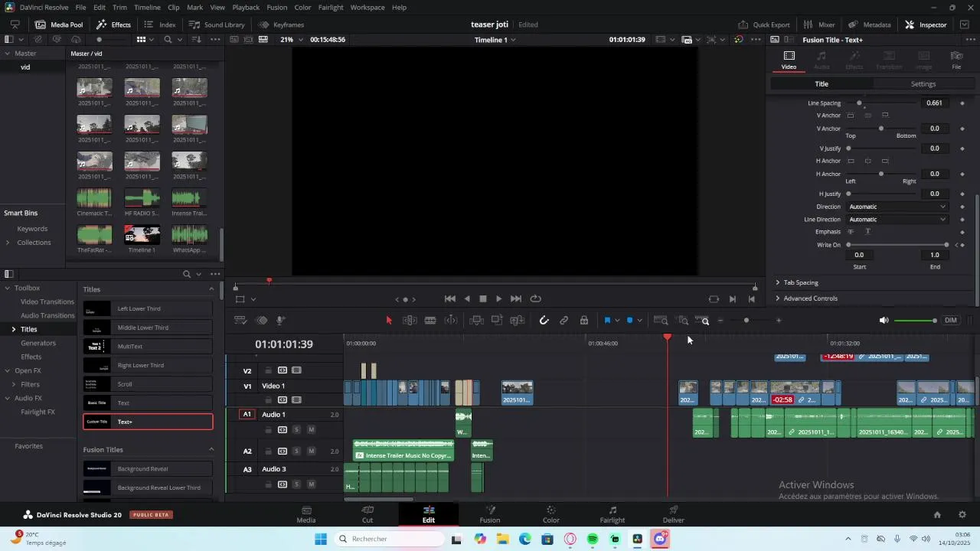Add a blue flag to clip
The width and height of the screenshot is (980, 551).
pyautogui.click(x=607, y=321)
